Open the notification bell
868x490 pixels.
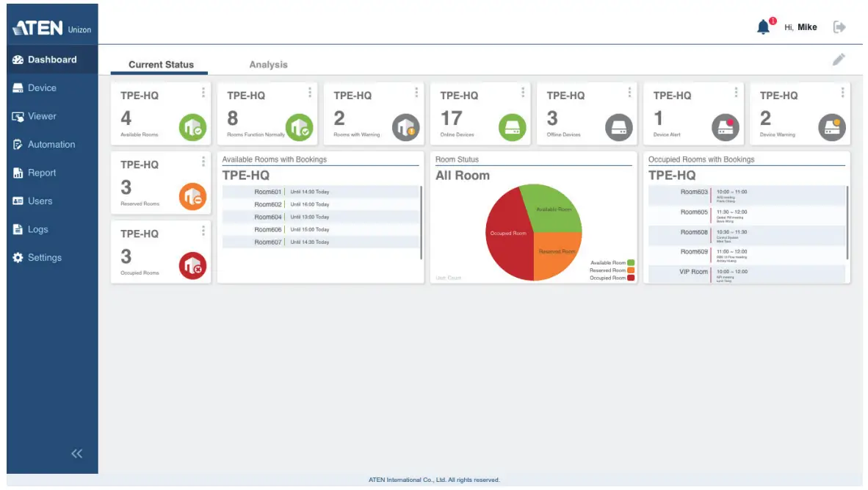click(764, 26)
